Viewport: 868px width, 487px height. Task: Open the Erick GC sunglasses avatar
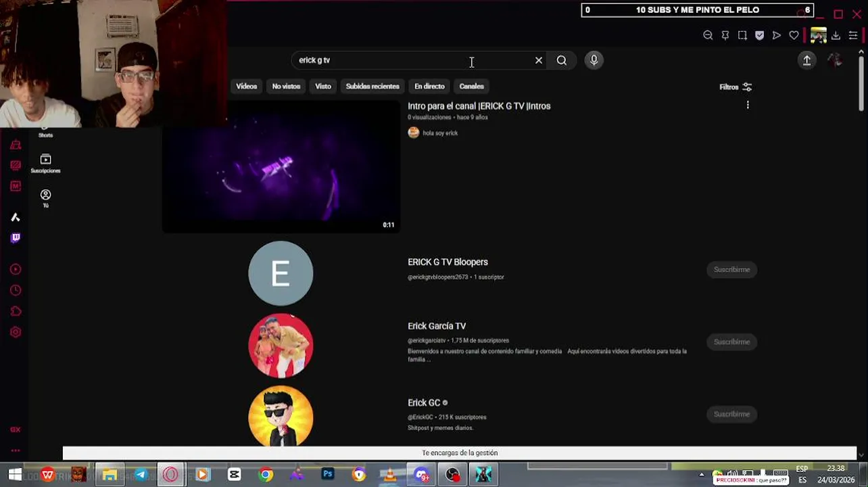pyautogui.click(x=281, y=416)
